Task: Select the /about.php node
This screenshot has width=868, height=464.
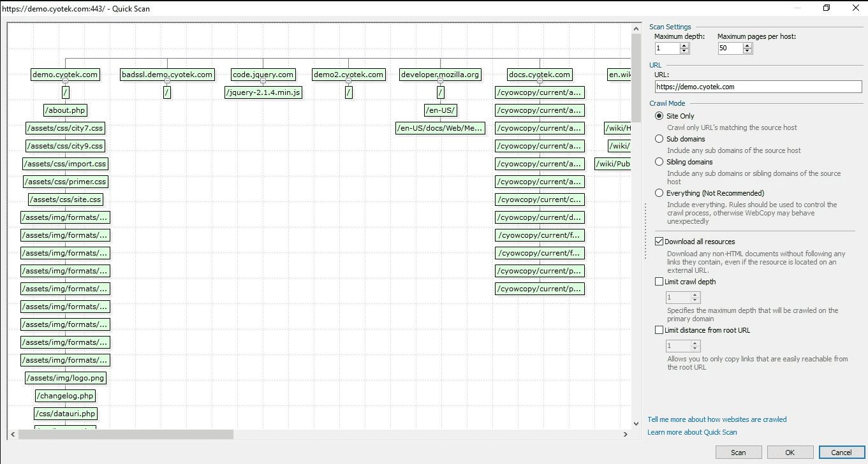Action: [x=65, y=110]
